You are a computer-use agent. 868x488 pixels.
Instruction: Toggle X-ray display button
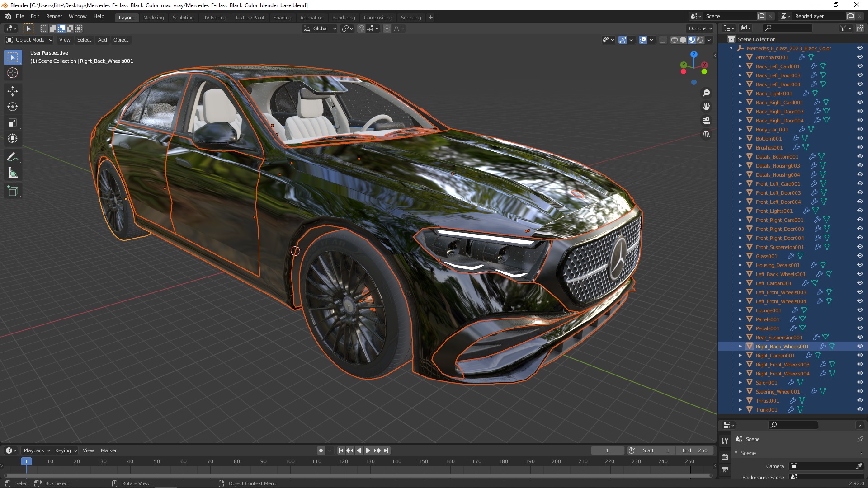(663, 40)
